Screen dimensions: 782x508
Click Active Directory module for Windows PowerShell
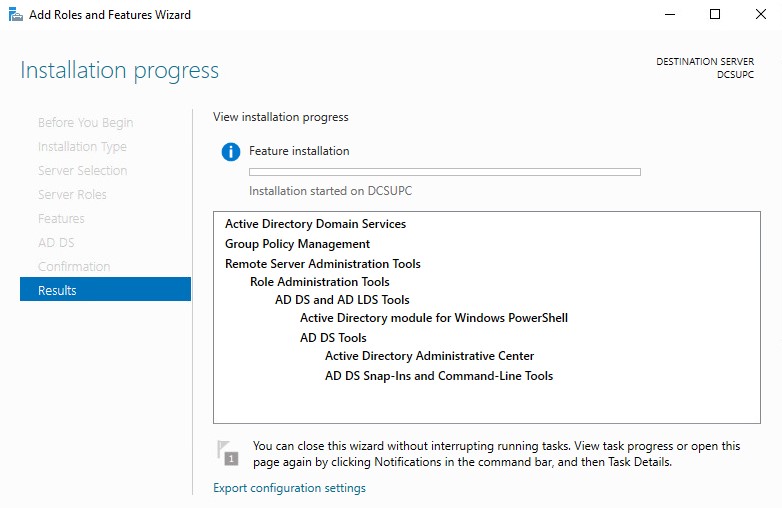pos(434,318)
